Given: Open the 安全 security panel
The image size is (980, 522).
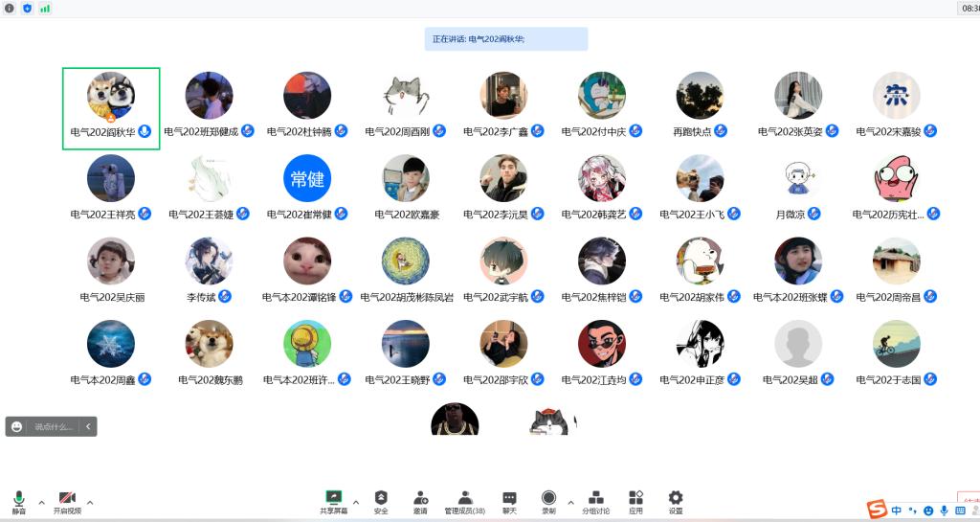Looking at the screenshot, I should coord(381,501).
